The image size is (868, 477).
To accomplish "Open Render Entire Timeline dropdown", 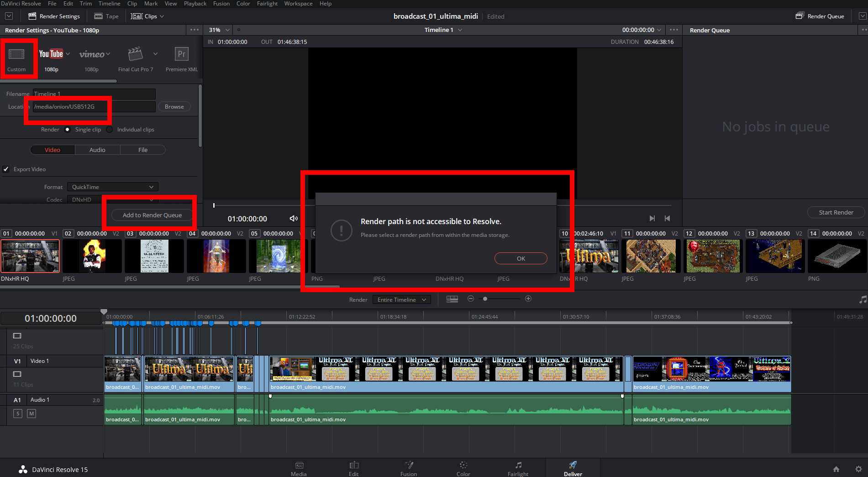I will click(x=402, y=299).
